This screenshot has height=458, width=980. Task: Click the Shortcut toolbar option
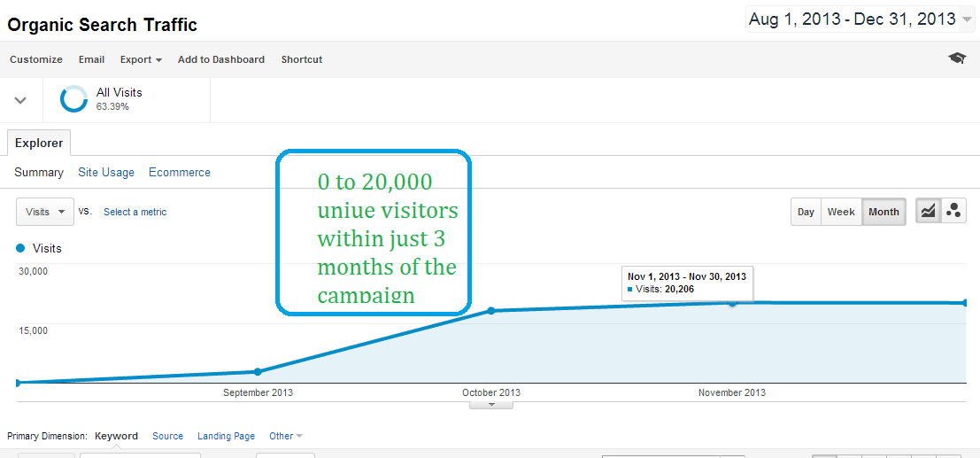pos(302,59)
